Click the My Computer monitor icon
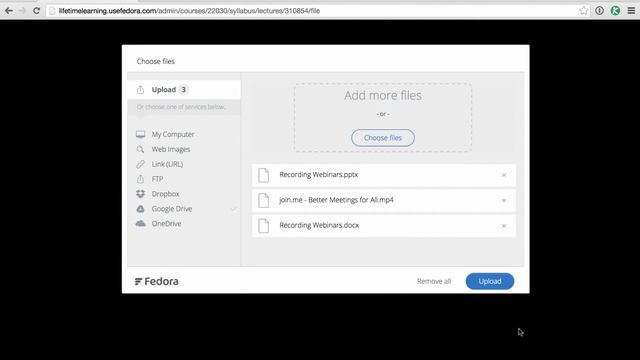Screen dimensions: 640x360 [x=140, y=134]
